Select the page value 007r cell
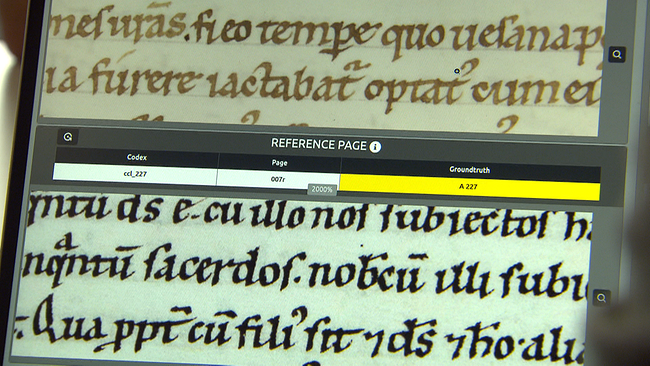 (278, 179)
